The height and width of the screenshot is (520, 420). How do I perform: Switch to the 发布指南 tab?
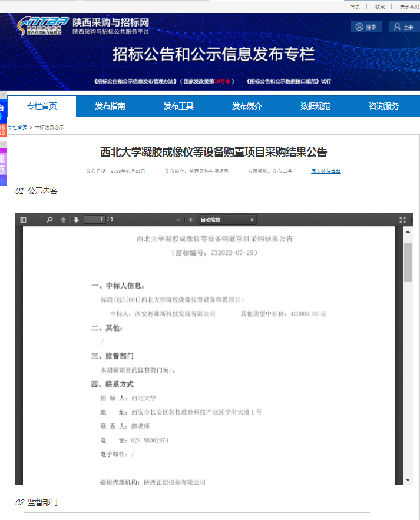tap(110, 106)
